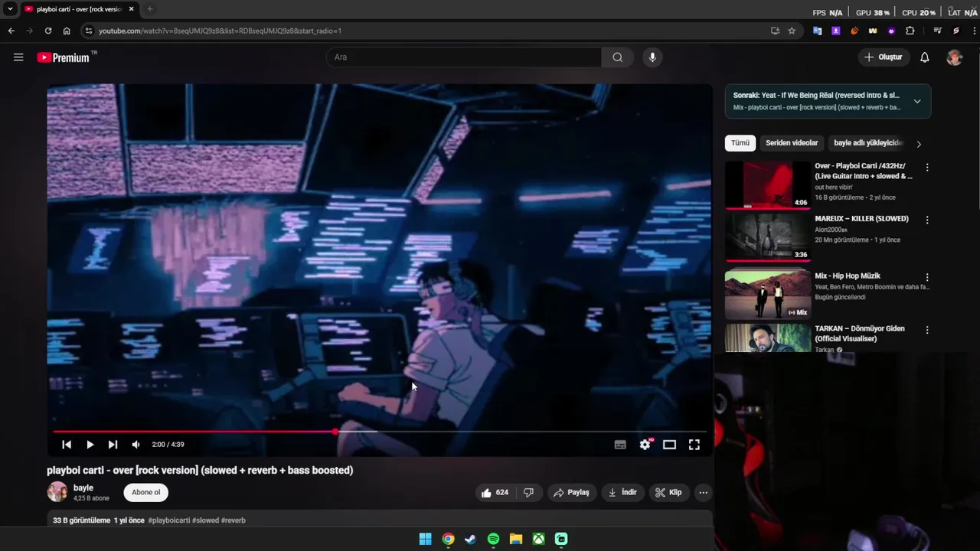Open options for Mix - Hip Hop Müzik
Screen dimensions: 980x551
coord(927,277)
